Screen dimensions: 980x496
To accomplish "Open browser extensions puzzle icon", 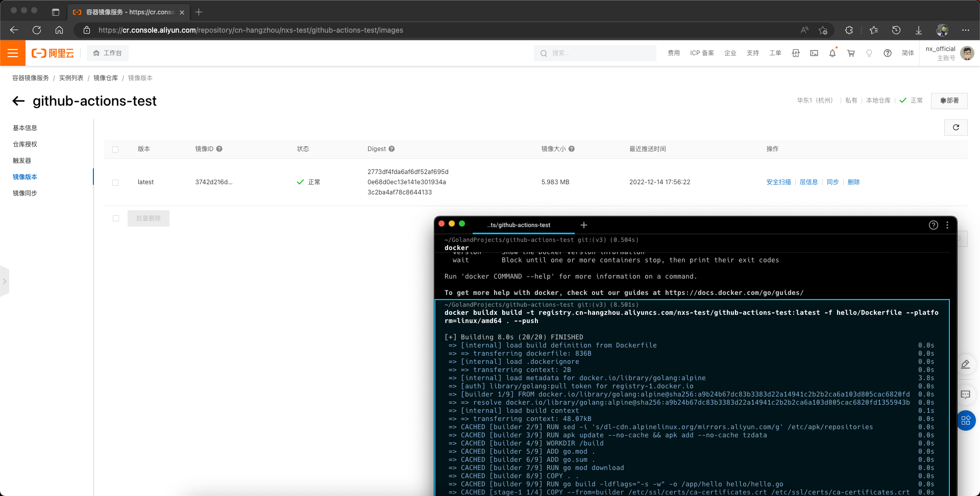I will tap(849, 30).
